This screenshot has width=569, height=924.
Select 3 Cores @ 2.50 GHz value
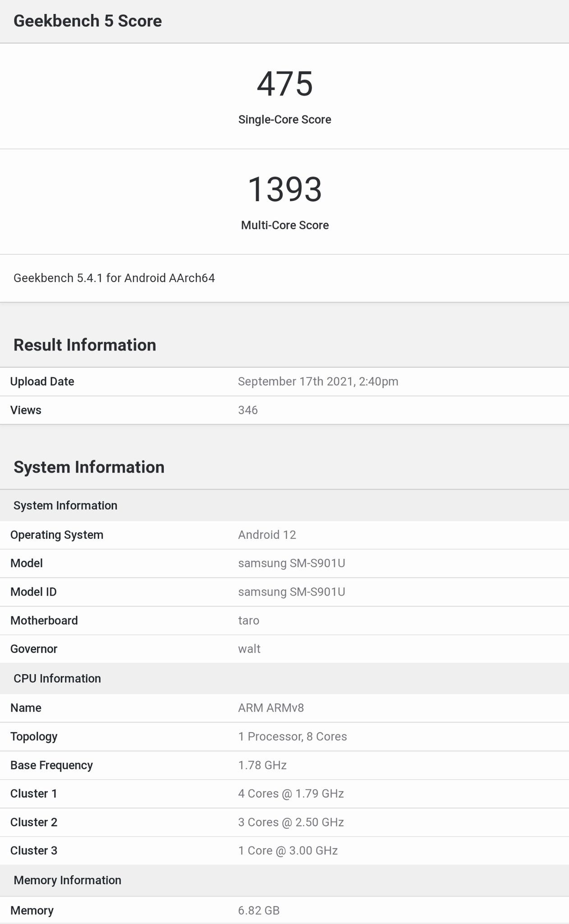point(291,822)
